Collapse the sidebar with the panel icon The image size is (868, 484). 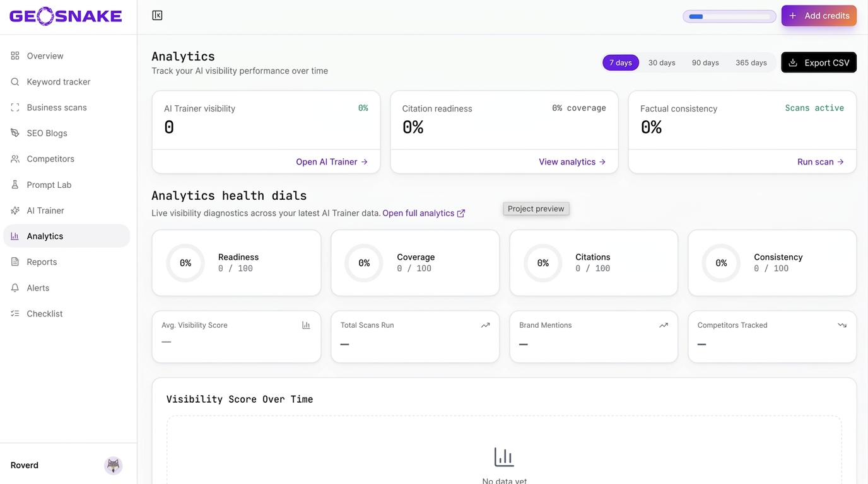pos(157,15)
